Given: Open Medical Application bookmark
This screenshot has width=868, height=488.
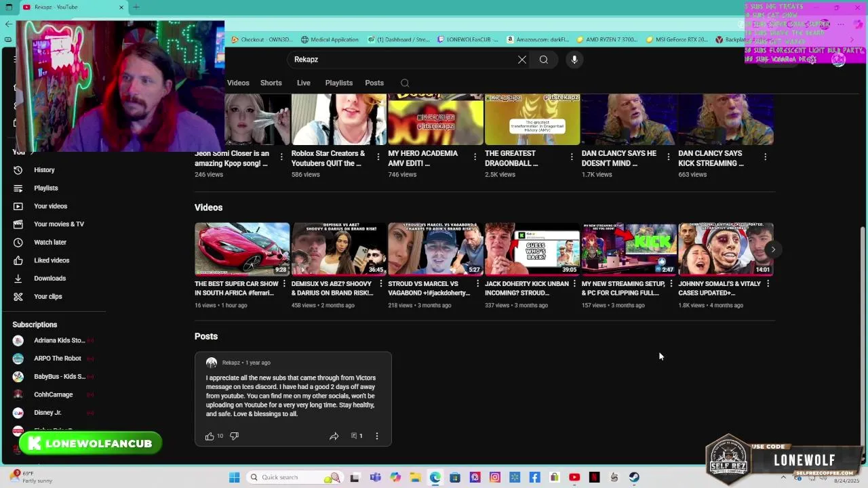Looking at the screenshot, I should (x=330, y=39).
